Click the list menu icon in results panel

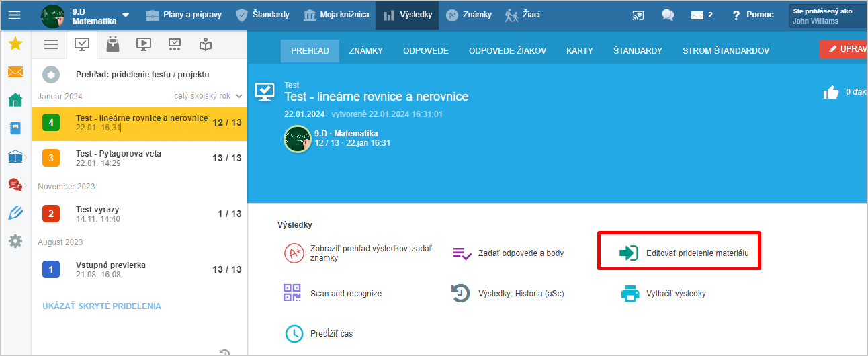pos(51,44)
